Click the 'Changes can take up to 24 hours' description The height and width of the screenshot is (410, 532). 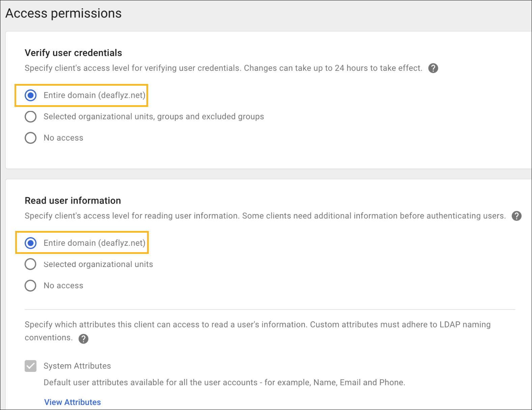click(x=333, y=68)
